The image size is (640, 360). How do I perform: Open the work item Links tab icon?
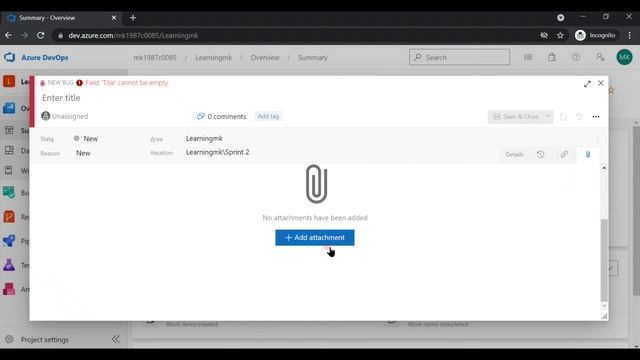pyautogui.click(x=564, y=154)
